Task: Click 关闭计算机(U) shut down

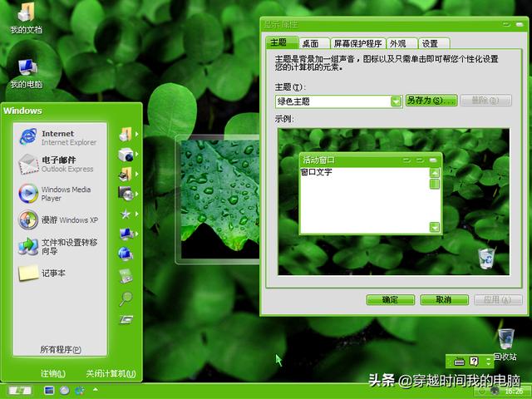Action: tap(111, 373)
